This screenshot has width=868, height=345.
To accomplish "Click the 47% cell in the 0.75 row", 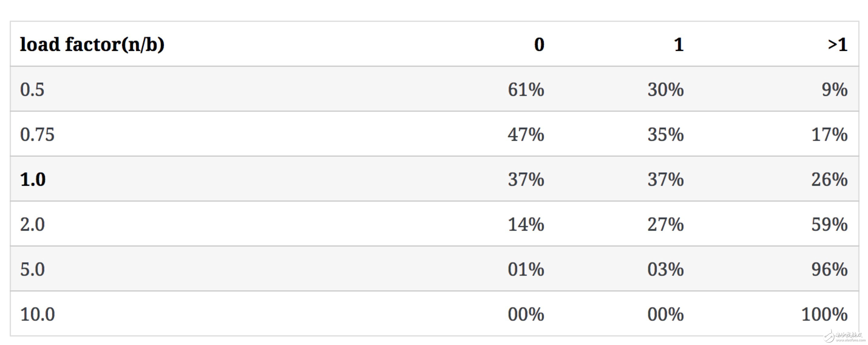I will pos(526,135).
